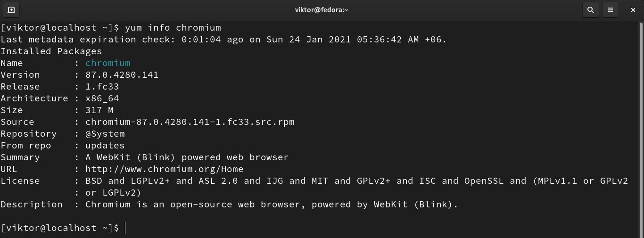Click the cyan chromium package name

107,63
